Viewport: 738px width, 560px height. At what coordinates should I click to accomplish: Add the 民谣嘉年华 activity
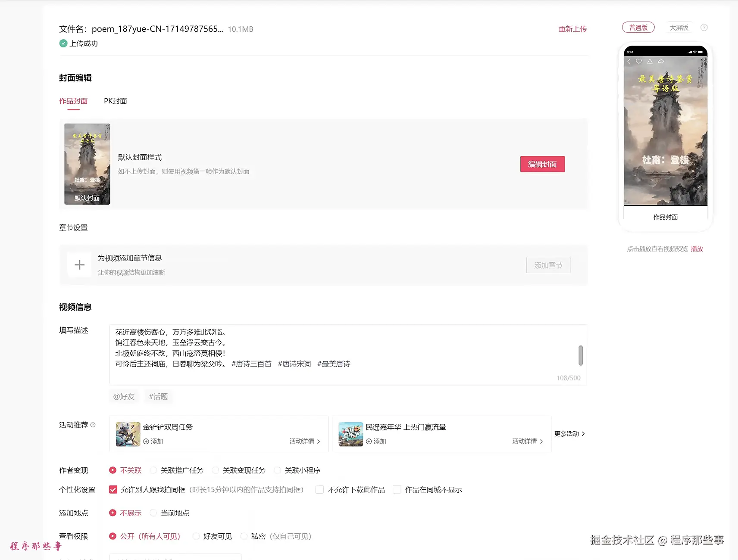(x=376, y=442)
